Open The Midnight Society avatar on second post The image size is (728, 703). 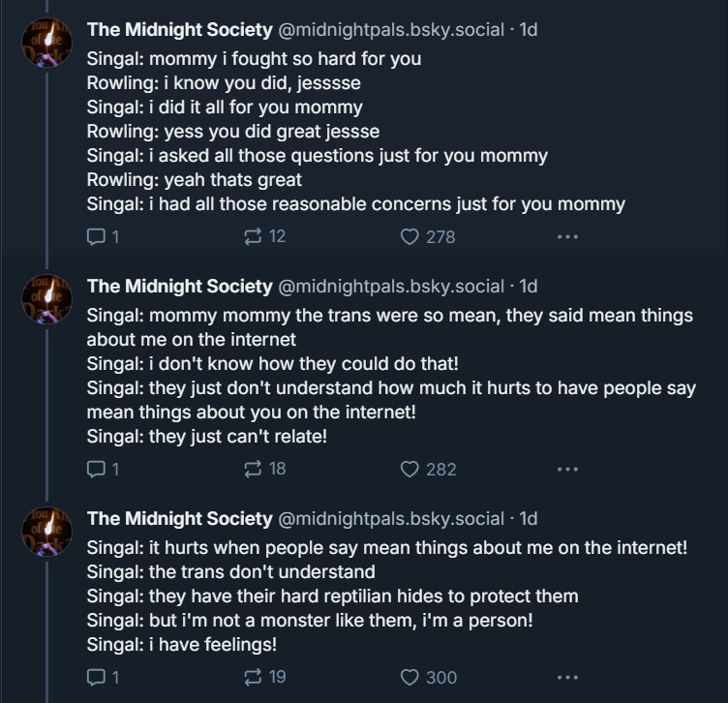tap(46, 299)
